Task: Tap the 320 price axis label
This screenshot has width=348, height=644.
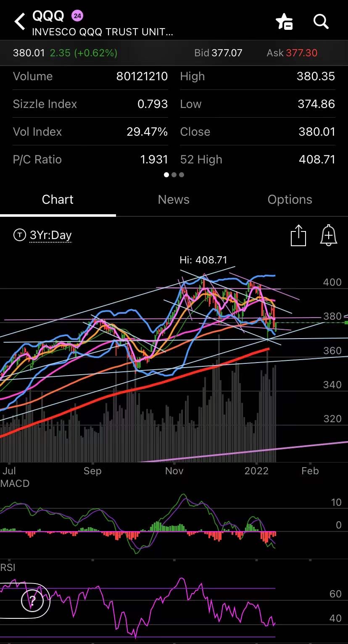Action: tap(332, 419)
